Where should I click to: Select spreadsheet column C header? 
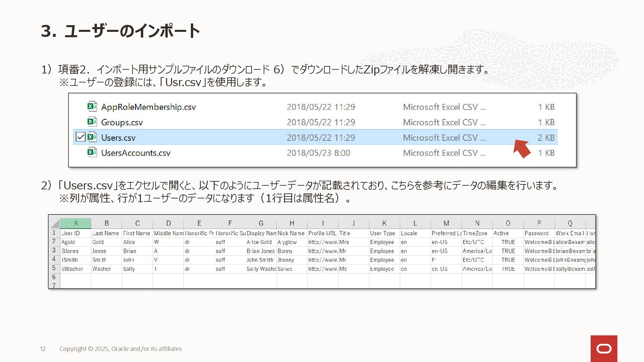(x=137, y=223)
